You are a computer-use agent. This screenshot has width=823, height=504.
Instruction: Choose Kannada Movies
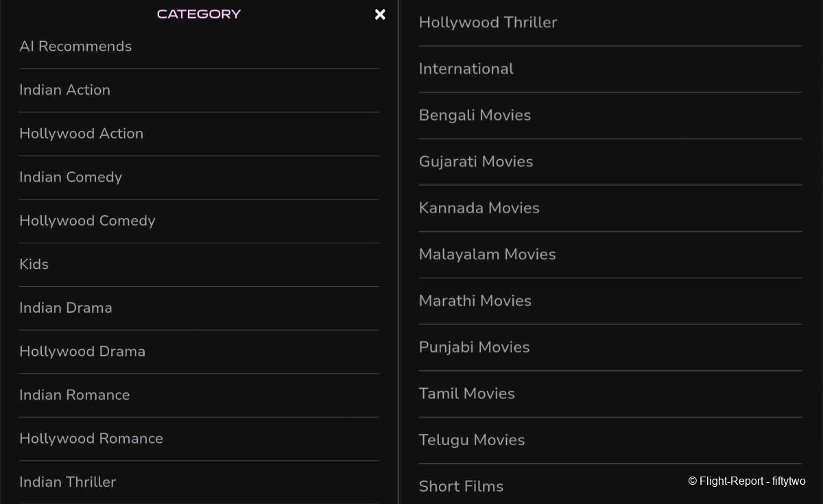479,208
